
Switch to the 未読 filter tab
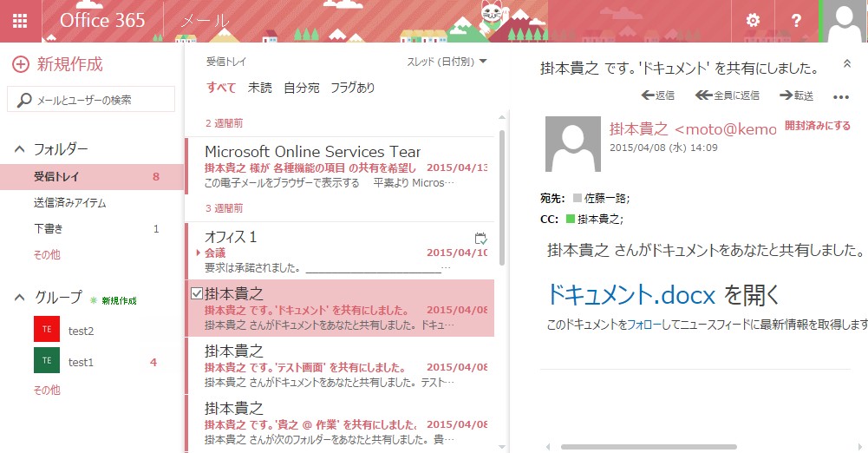click(259, 88)
